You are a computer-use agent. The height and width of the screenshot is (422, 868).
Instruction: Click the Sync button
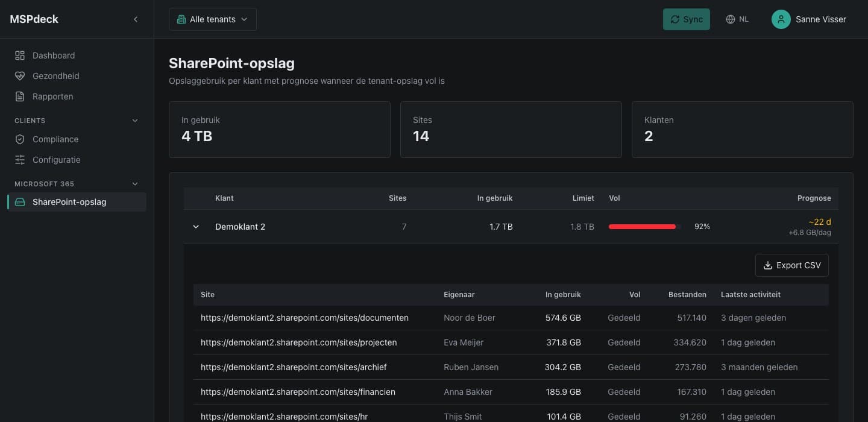pyautogui.click(x=687, y=19)
